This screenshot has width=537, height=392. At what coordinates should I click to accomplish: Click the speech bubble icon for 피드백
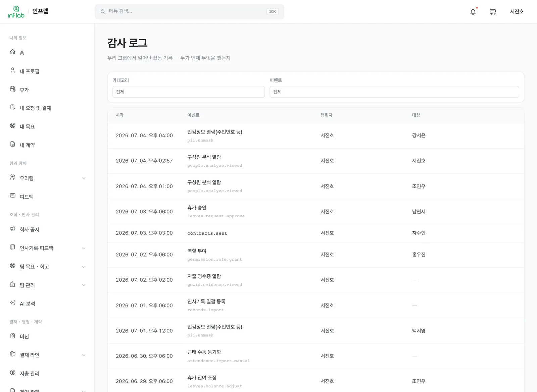point(13,196)
